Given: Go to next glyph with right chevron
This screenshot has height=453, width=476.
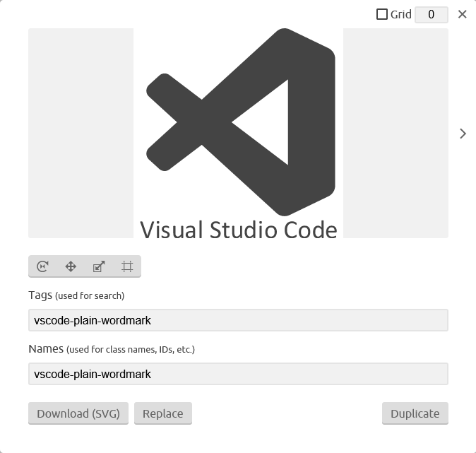Looking at the screenshot, I should click(x=463, y=134).
